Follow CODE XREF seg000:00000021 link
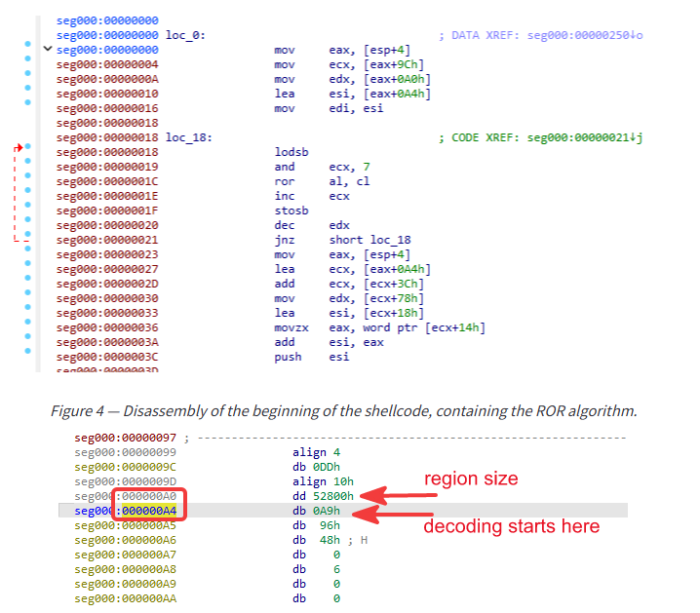The height and width of the screenshot is (613, 700). pyautogui.click(x=585, y=137)
